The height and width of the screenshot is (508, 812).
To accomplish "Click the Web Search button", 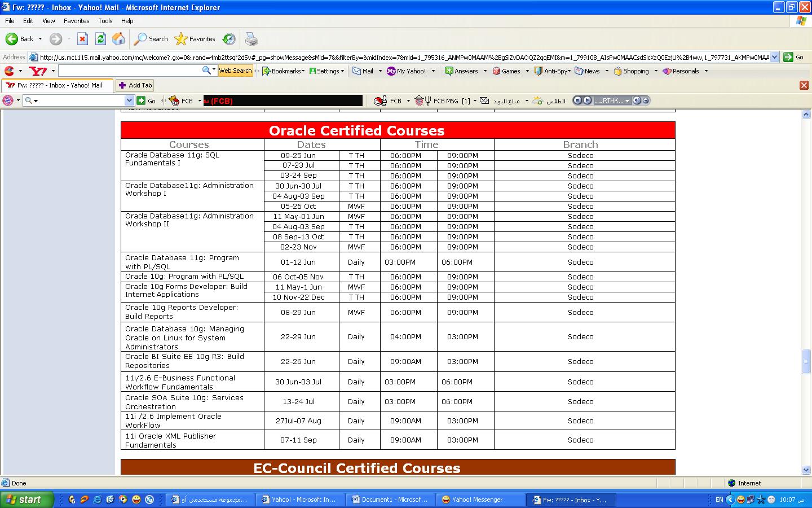I will [235, 71].
